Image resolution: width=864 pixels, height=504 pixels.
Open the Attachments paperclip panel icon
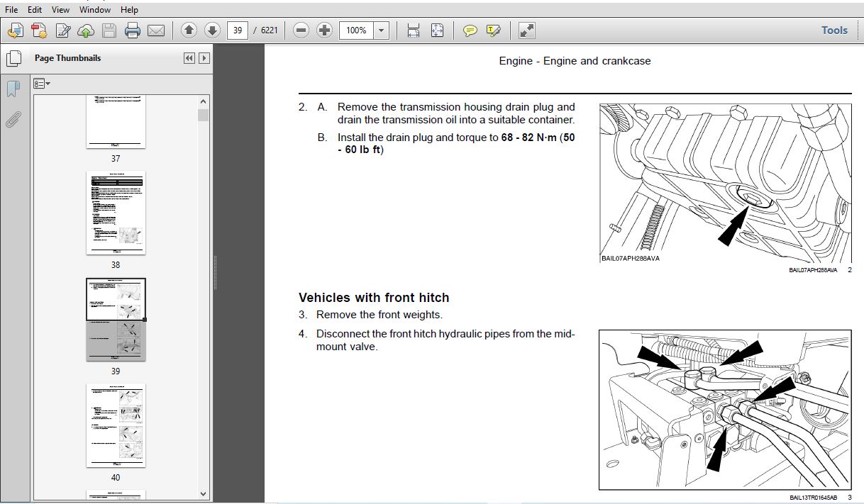pyautogui.click(x=13, y=119)
